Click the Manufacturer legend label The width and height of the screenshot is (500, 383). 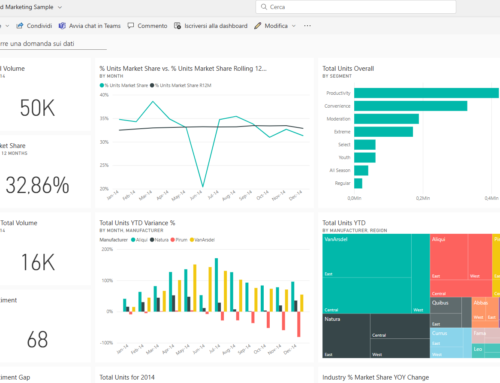pyautogui.click(x=113, y=240)
